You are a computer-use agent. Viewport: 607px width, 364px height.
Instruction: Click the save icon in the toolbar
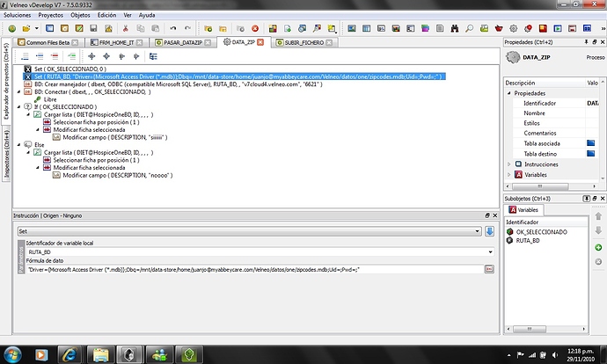(x=93, y=28)
